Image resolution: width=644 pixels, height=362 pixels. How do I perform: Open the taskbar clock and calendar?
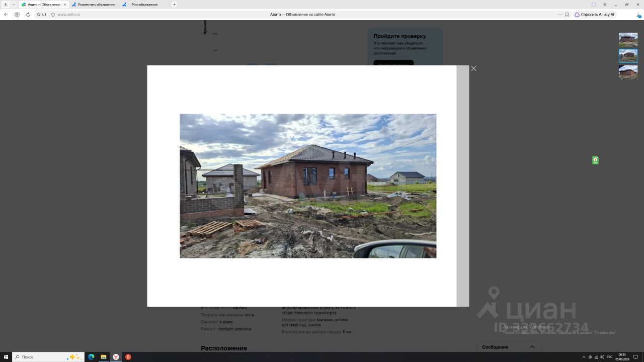pyautogui.click(x=622, y=357)
